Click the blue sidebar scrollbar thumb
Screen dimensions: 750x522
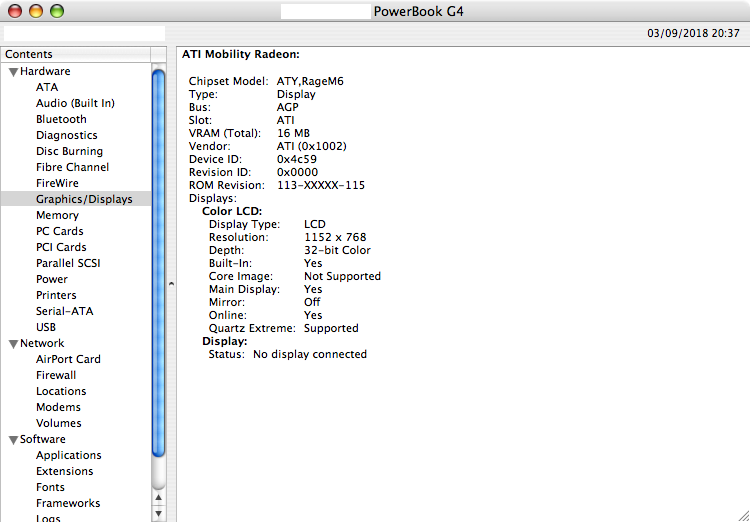tap(158, 263)
